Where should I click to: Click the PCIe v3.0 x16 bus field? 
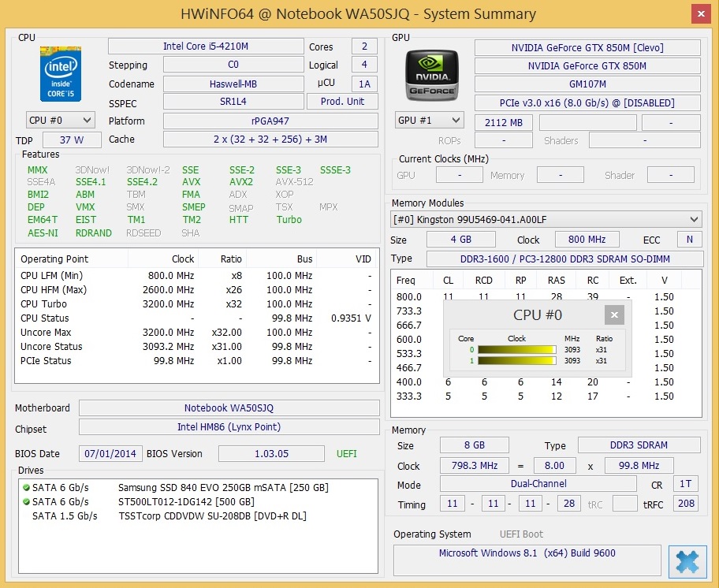tap(587, 102)
